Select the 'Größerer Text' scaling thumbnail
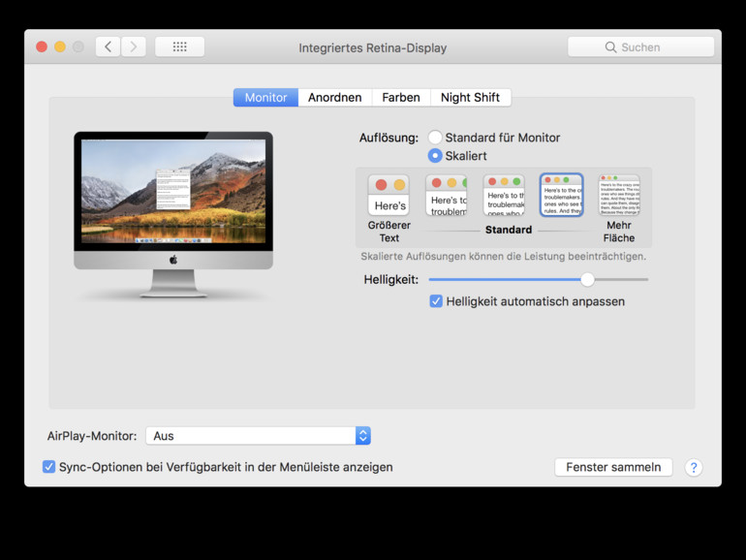Image resolution: width=746 pixels, height=560 pixels. pyautogui.click(x=389, y=195)
